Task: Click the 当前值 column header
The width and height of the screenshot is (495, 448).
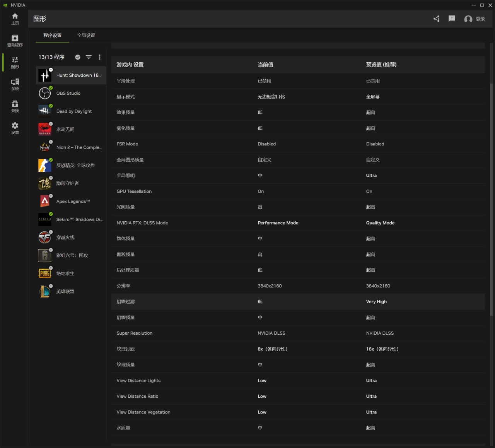Action: tap(265, 65)
